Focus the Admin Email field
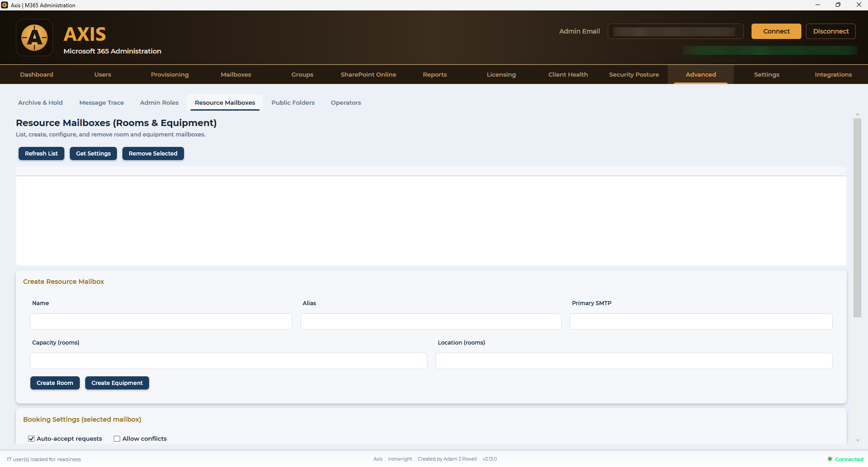 [x=675, y=31]
